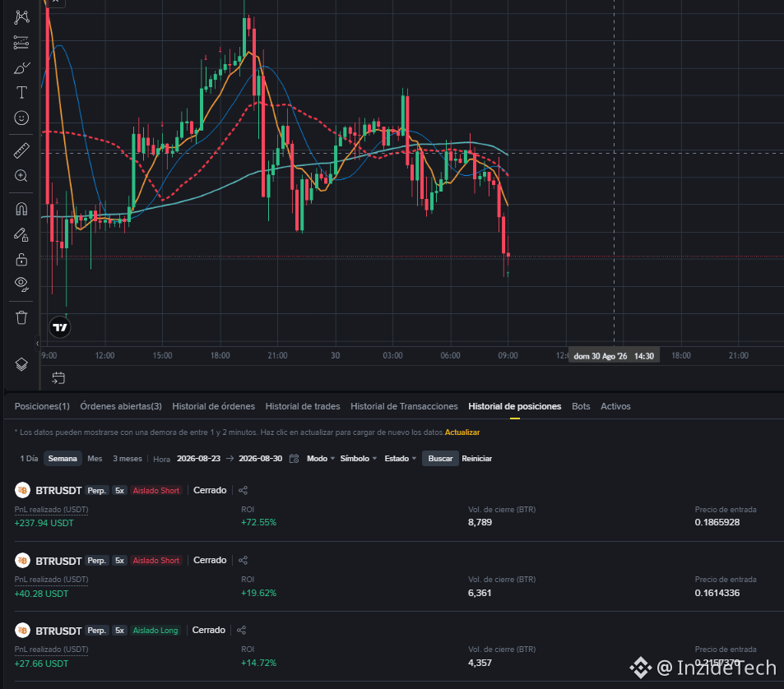
Task: Click the TradingView logo on chart
Action: pyautogui.click(x=60, y=327)
